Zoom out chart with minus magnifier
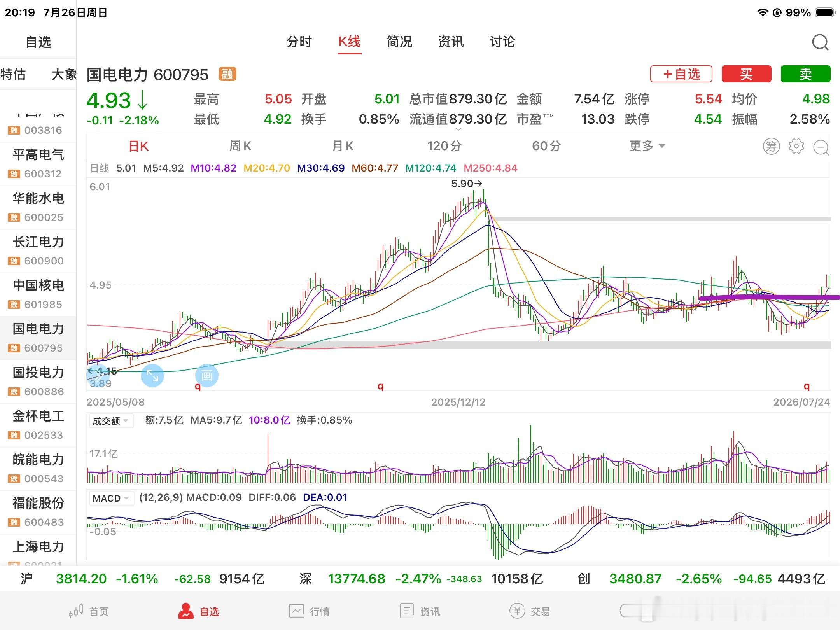The height and width of the screenshot is (630, 840). click(821, 147)
